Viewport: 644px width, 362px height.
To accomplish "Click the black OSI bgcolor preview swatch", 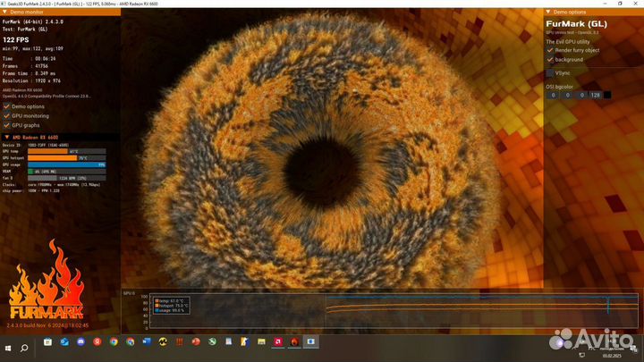I will (x=607, y=94).
